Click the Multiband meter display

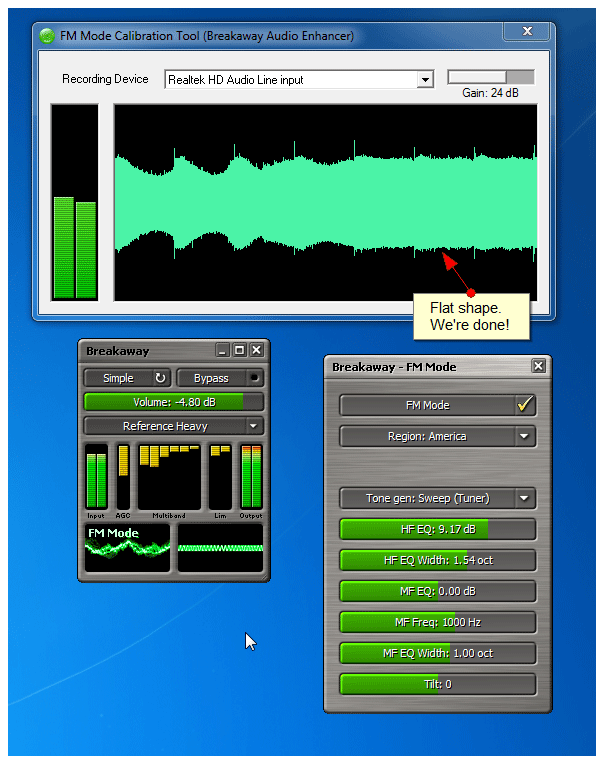[169, 477]
